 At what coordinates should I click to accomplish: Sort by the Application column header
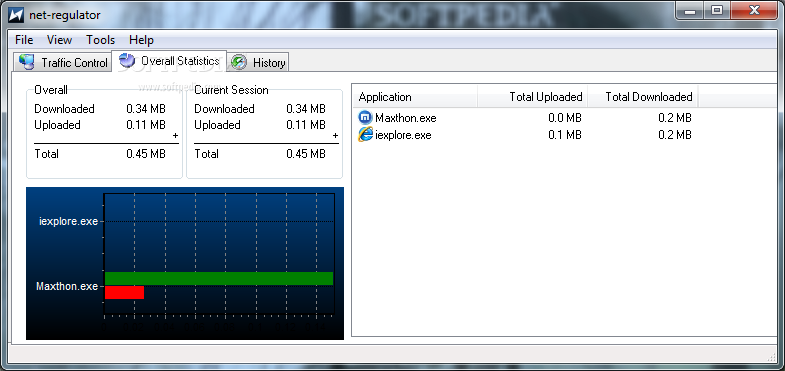tap(415, 97)
